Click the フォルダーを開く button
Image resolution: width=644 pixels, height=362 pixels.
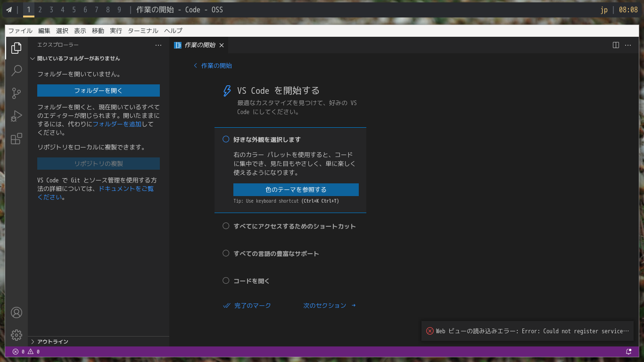point(99,90)
